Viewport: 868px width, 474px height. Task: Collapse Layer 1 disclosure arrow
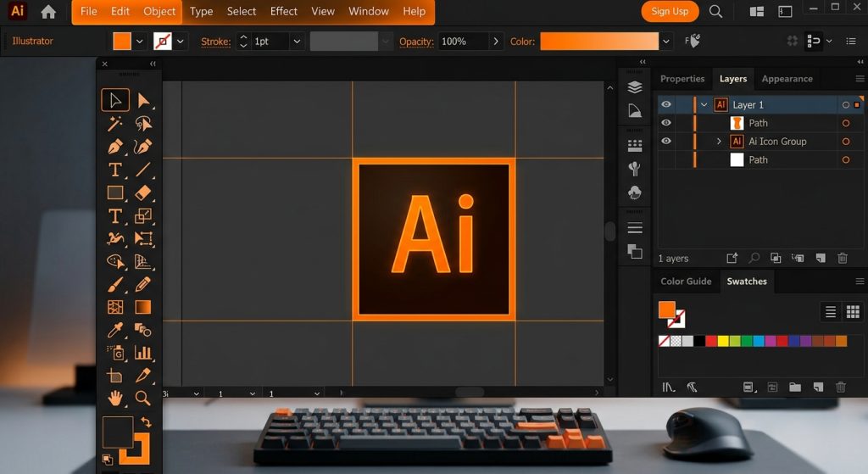pyautogui.click(x=704, y=104)
